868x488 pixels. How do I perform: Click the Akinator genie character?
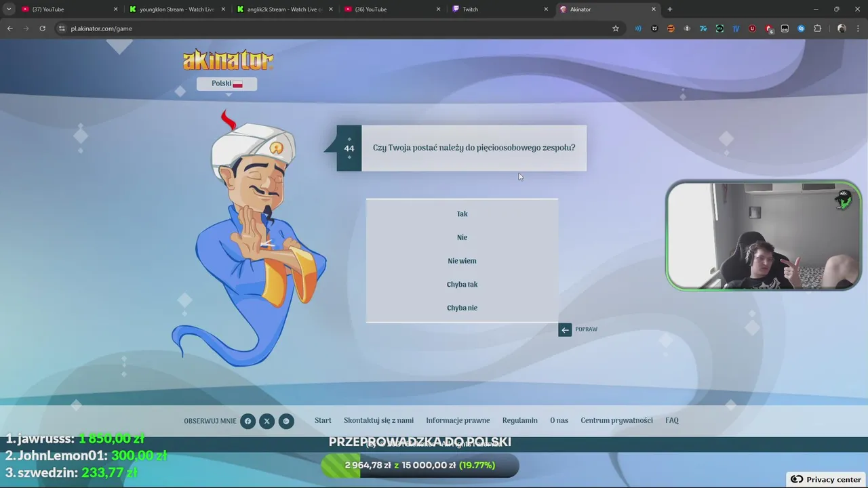click(x=250, y=237)
